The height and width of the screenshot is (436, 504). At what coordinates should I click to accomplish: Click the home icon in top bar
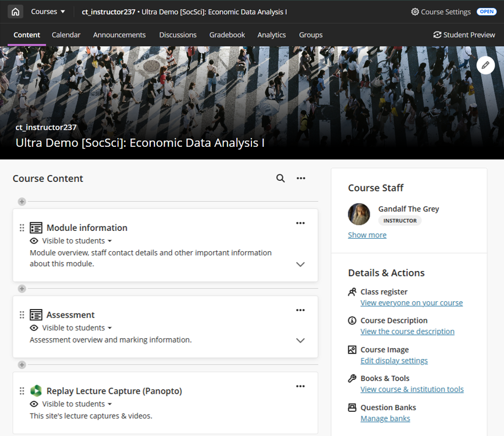tap(15, 12)
